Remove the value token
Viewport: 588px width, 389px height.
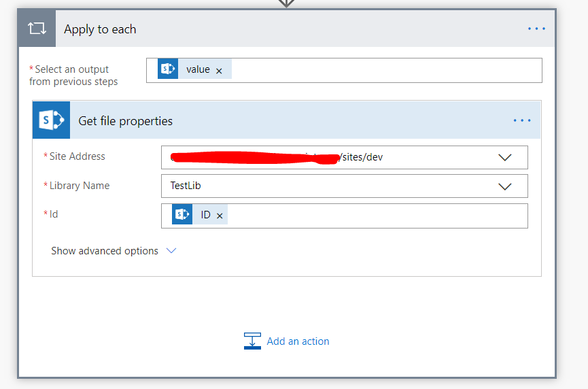219,71
